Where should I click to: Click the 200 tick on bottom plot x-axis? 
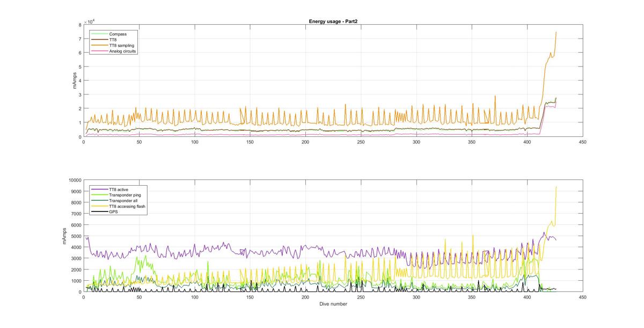(305, 298)
